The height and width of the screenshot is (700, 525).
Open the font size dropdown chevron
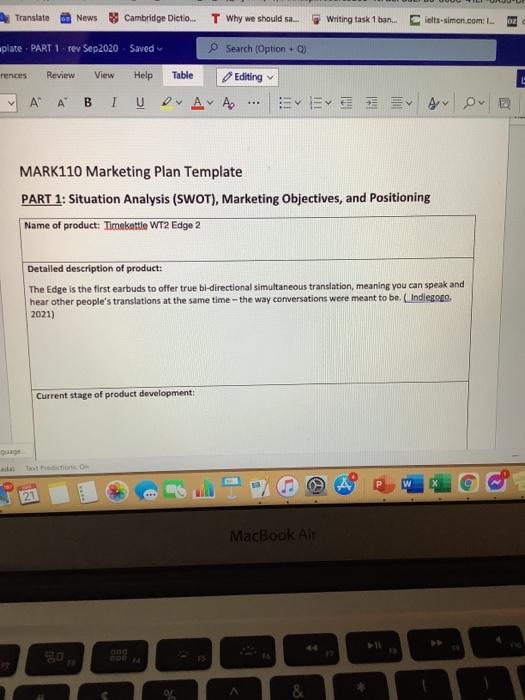(x=11, y=103)
